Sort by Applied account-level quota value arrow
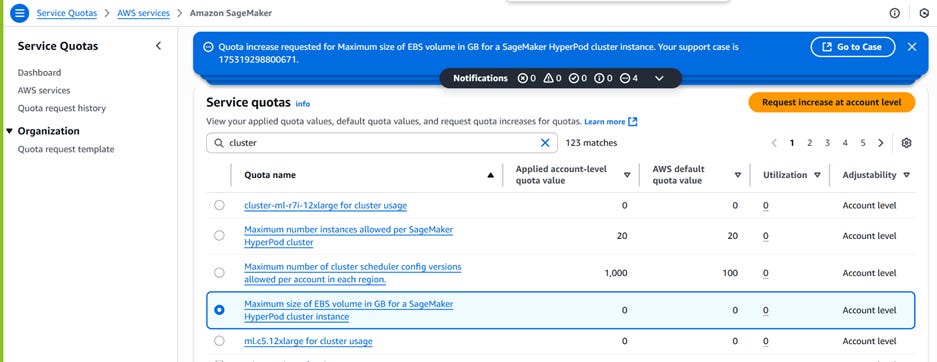 [627, 175]
